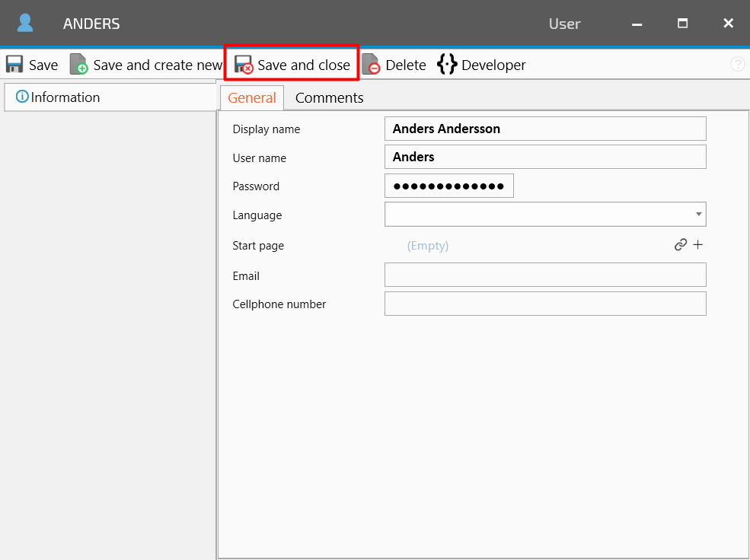Open the Language dropdown arrow

(698, 215)
